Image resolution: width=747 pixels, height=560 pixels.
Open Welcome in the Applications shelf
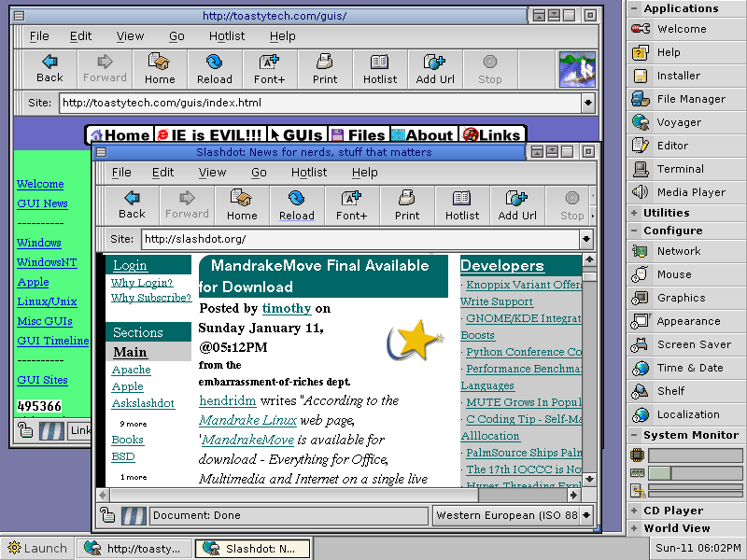coord(686,29)
